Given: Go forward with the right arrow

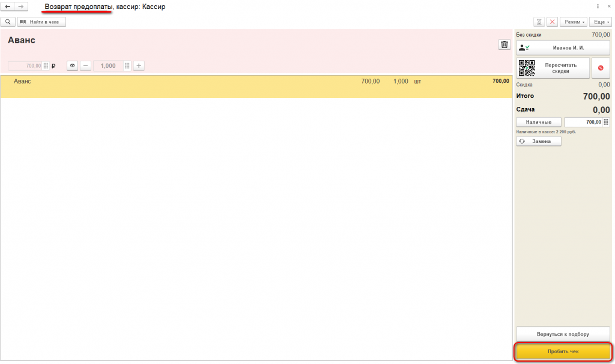Looking at the screenshot, I should point(21,7).
